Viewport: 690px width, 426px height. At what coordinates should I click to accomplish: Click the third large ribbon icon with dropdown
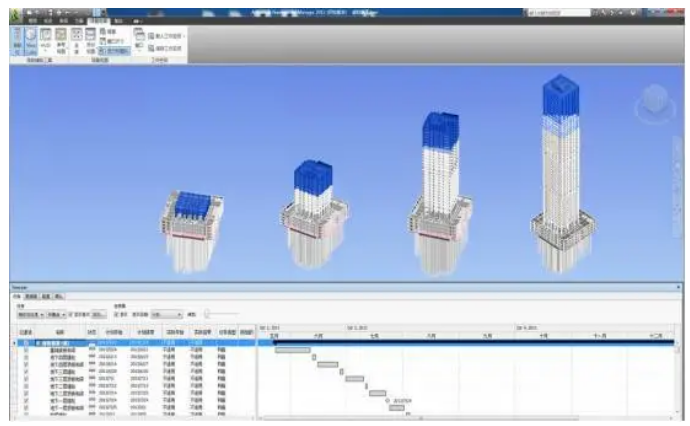coord(46,40)
